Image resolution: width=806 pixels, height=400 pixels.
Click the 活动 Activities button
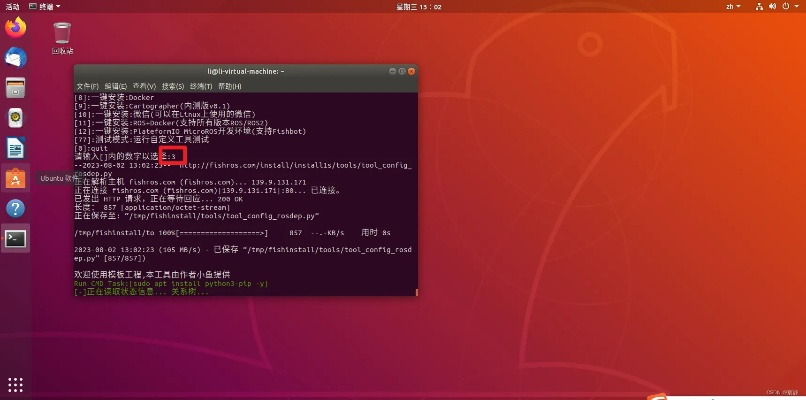click(12, 5)
